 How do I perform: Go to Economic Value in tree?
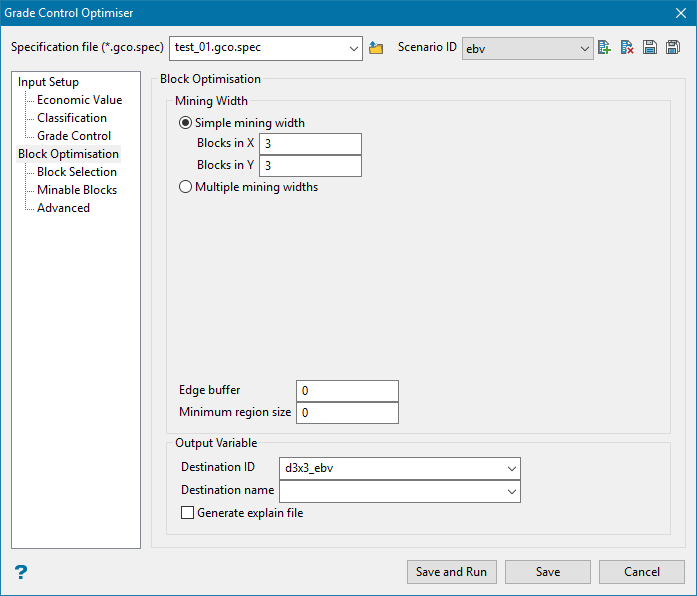[x=79, y=100]
